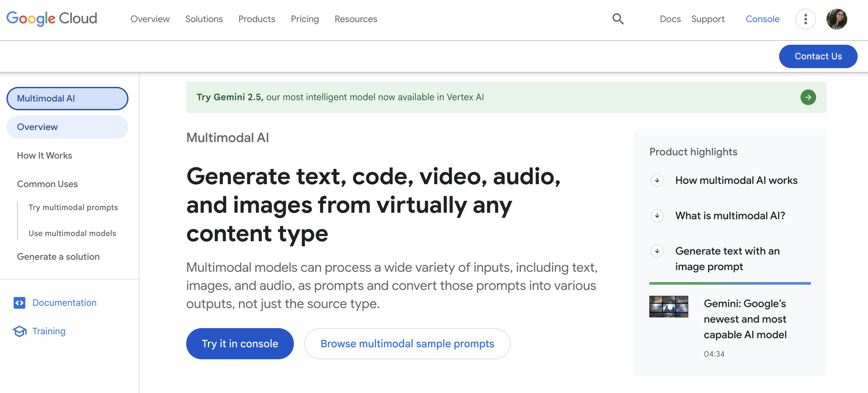Click the Training graduation cap icon
The height and width of the screenshot is (393, 868).
[x=19, y=331]
